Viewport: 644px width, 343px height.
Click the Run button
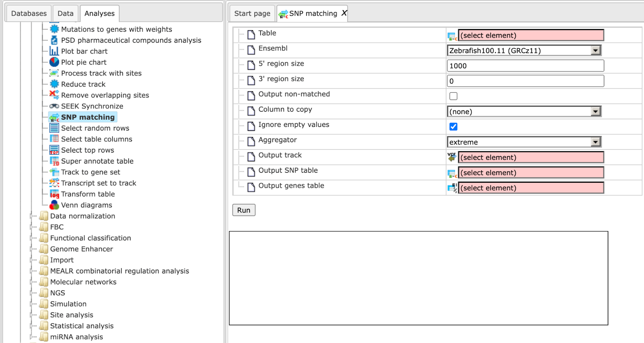pyautogui.click(x=244, y=210)
